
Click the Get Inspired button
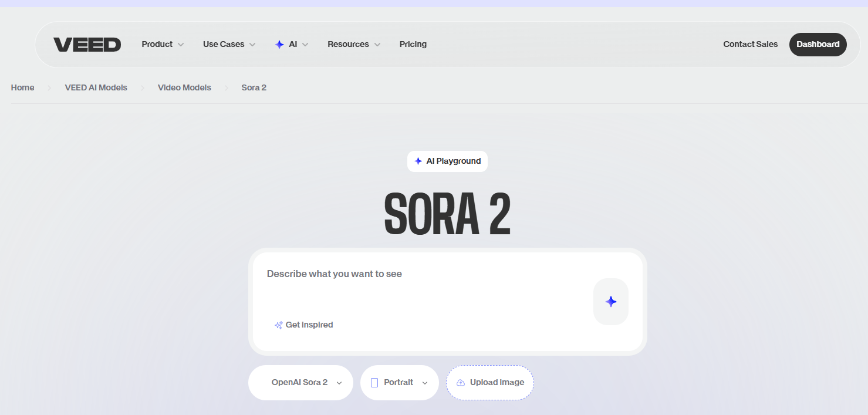(x=303, y=325)
